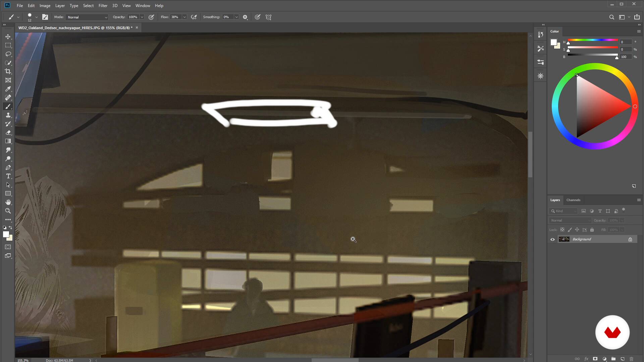Open the File menu
The height and width of the screenshot is (362, 644).
coord(20,6)
